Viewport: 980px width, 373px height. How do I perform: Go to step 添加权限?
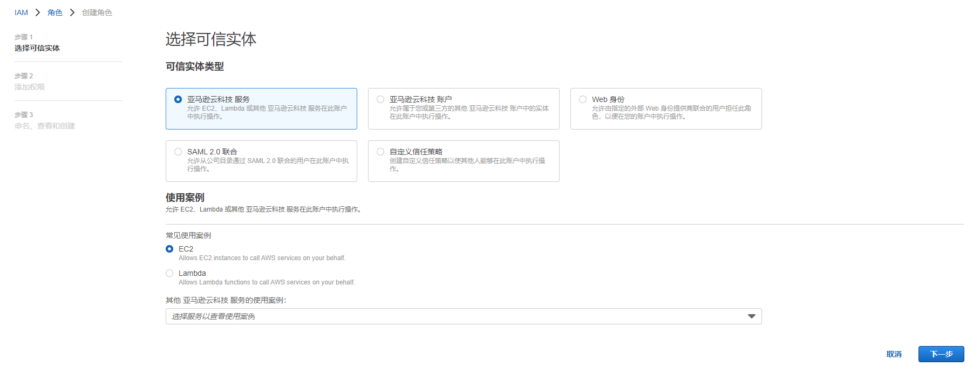30,87
